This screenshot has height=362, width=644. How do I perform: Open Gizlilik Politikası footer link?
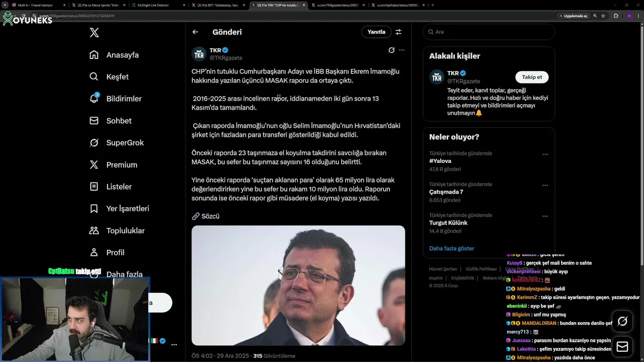click(x=481, y=269)
